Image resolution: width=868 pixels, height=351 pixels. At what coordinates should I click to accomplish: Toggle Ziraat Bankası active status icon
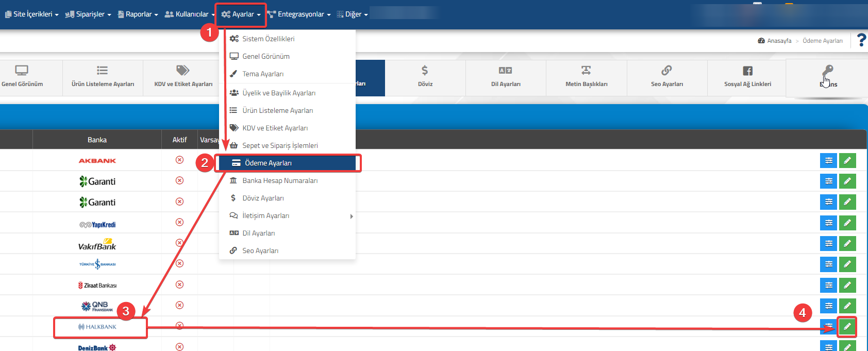tap(179, 285)
